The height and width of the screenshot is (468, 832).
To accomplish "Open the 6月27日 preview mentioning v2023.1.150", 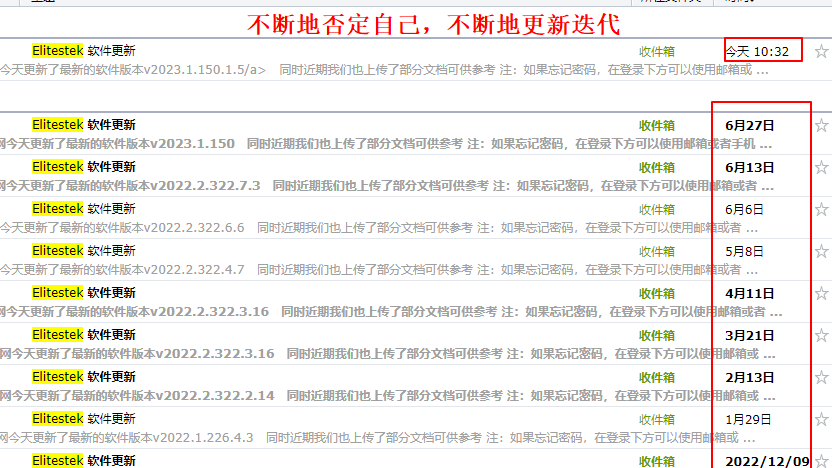I will tap(386, 144).
